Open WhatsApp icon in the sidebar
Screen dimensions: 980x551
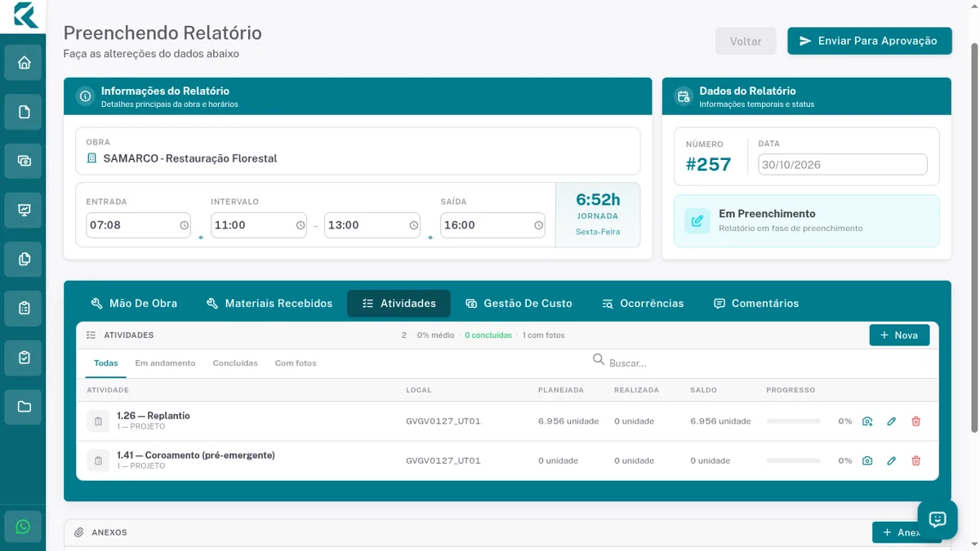point(23,527)
